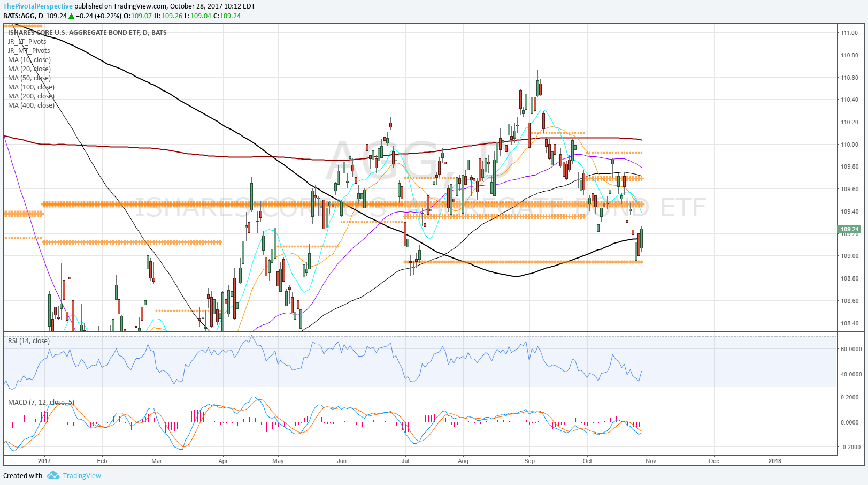Click the RSI 60.0000 axis label
The height and width of the screenshot is (485, 868).
point(851,349)
